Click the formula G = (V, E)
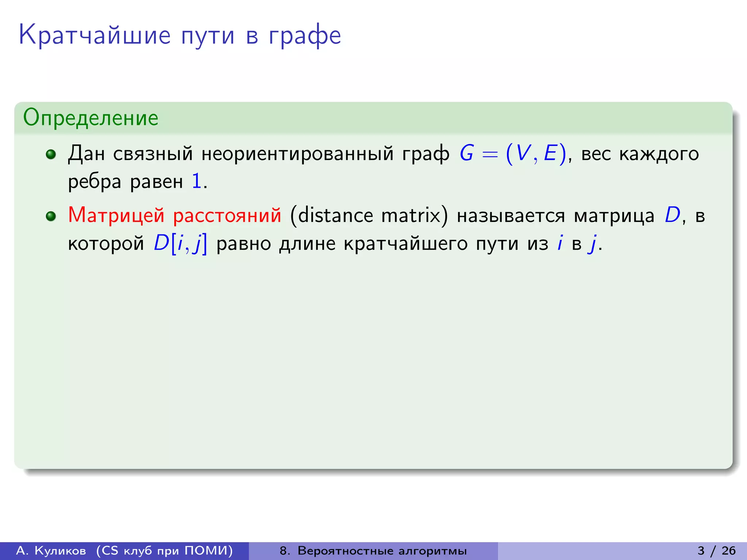Viewport: 747px width, 560px height. [x=513, y=153]
